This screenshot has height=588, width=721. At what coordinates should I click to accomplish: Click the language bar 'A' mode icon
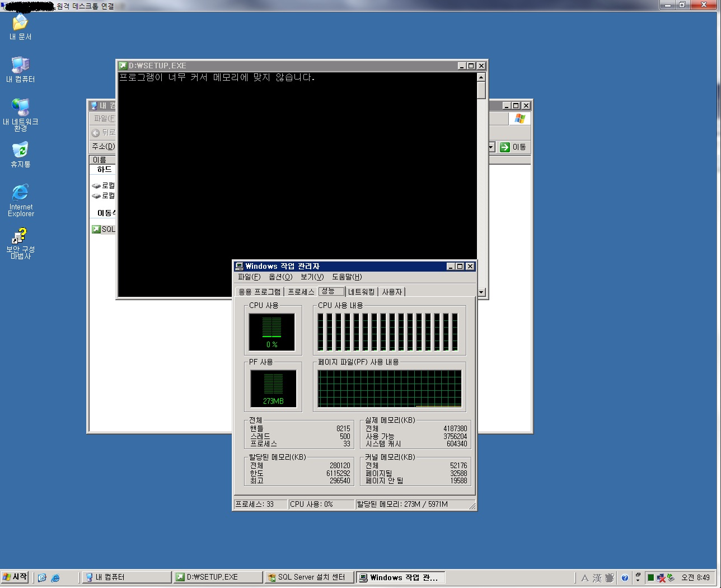tap(584, 578)
